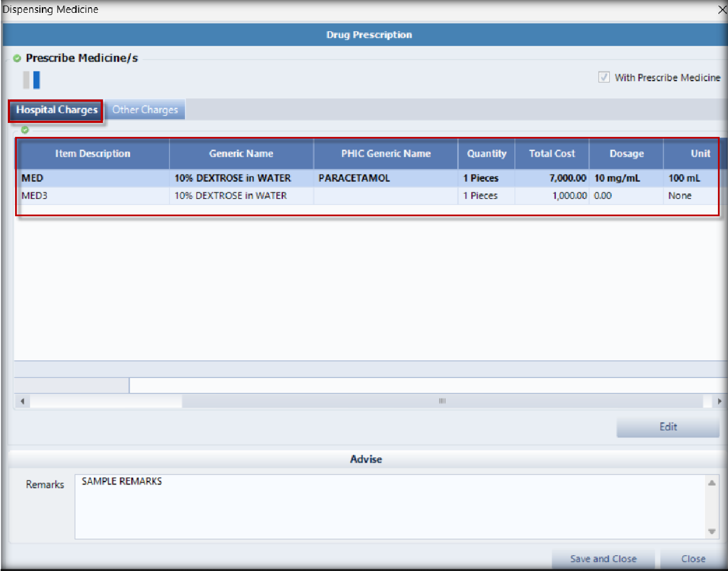The width and height of the screenshot is (728, 571).
Task: Switch to the Hospital Charges tab
Action: 56,110
